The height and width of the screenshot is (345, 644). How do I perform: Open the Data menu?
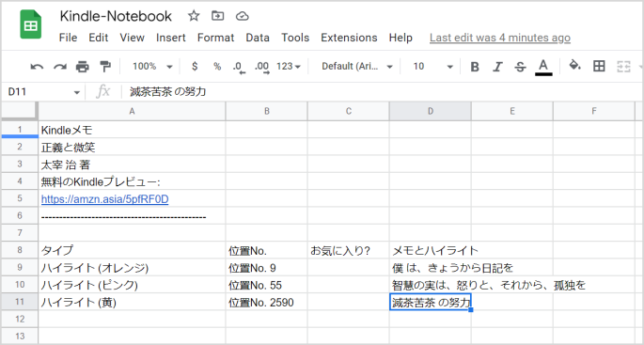coord(258,38)
